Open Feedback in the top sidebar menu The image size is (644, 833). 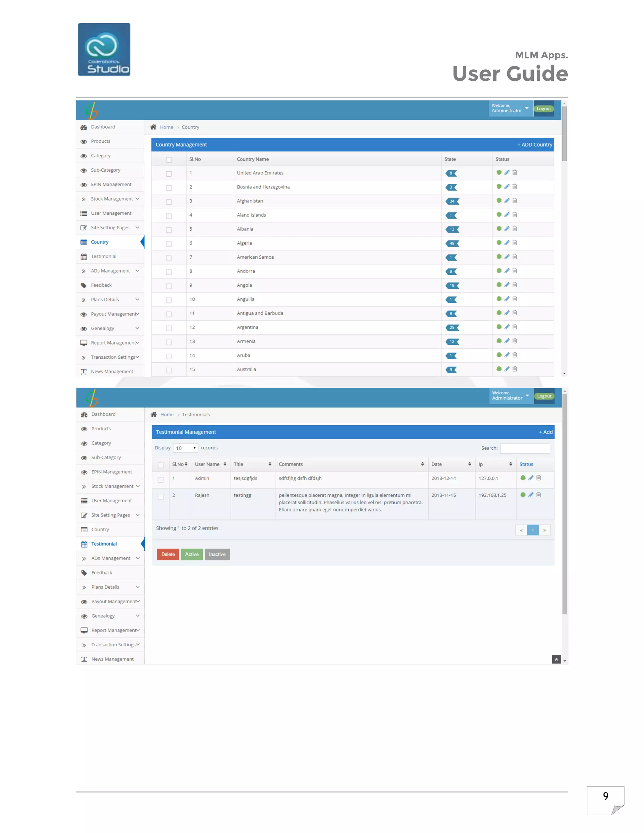coord(101,285)
